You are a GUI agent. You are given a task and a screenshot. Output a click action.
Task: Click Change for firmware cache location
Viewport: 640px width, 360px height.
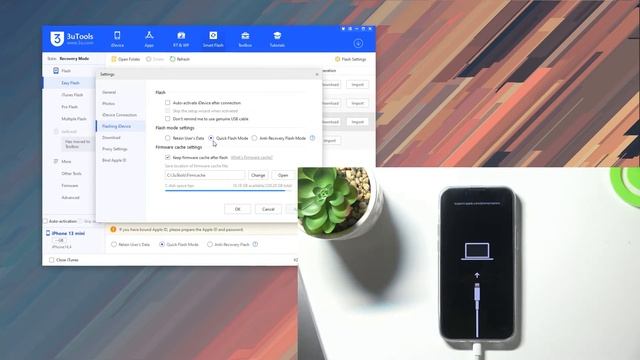point(258,175)
